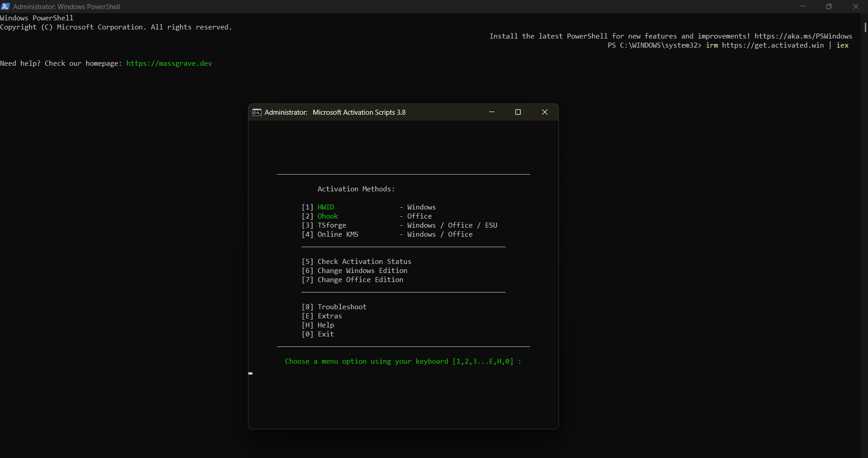The width and height of the screenshot is (868, 458).
Task: Select the Ohook Office option
Action: (328, 216)
